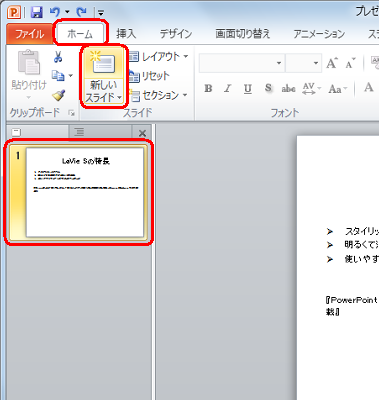Open the font name combo box

(242, 63)
